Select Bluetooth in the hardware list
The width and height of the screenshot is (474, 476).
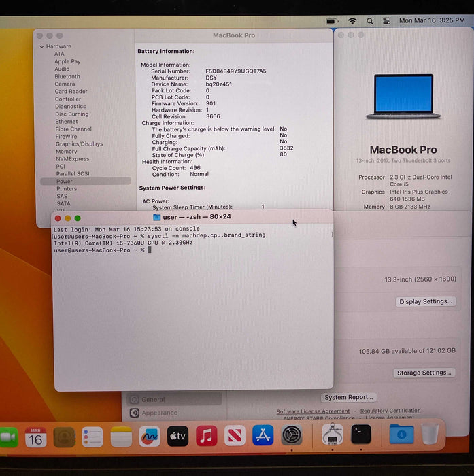[67, 76]
